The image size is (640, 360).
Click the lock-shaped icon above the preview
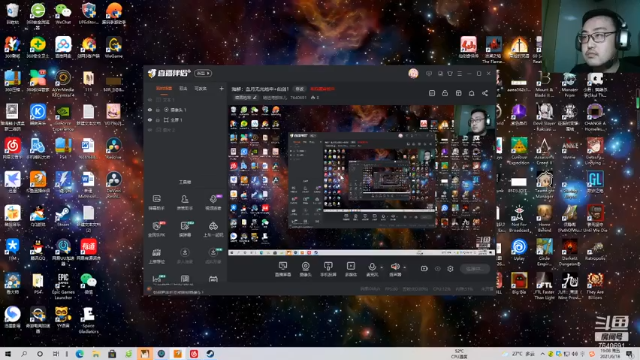445,93
